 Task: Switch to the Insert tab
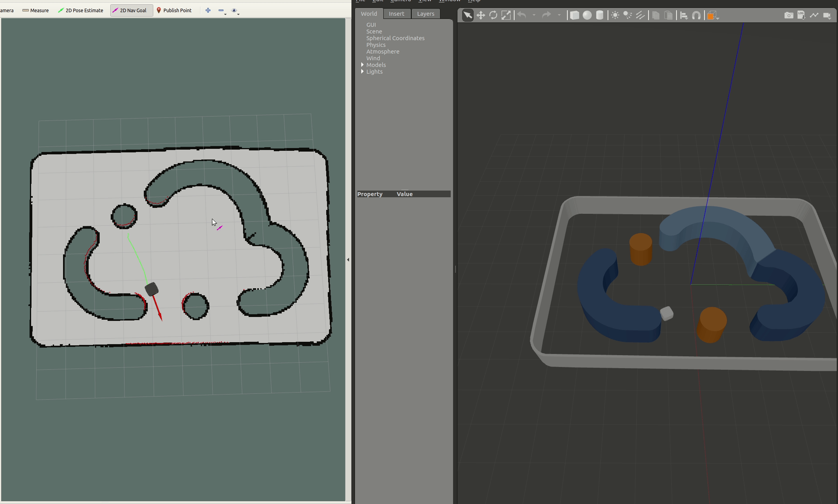pos(396,14)
